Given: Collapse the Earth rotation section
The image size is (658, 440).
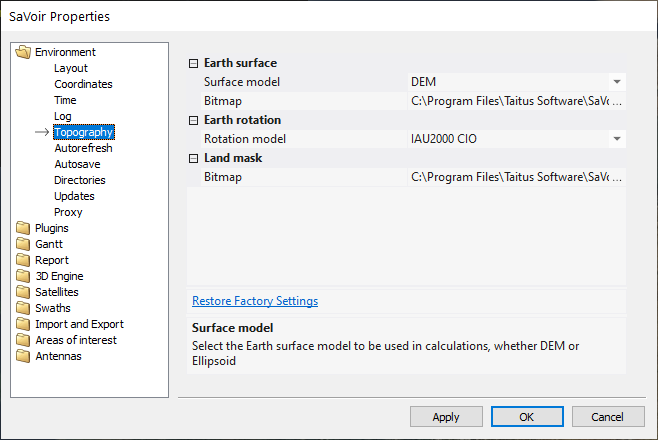Looking at the screenshot, I should tap(194, 120).
